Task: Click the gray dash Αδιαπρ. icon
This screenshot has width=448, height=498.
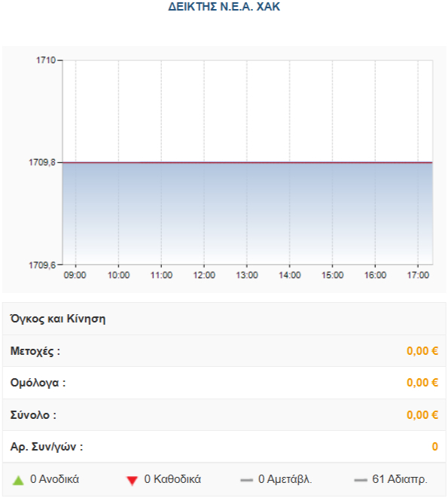Action: point(361,480)
